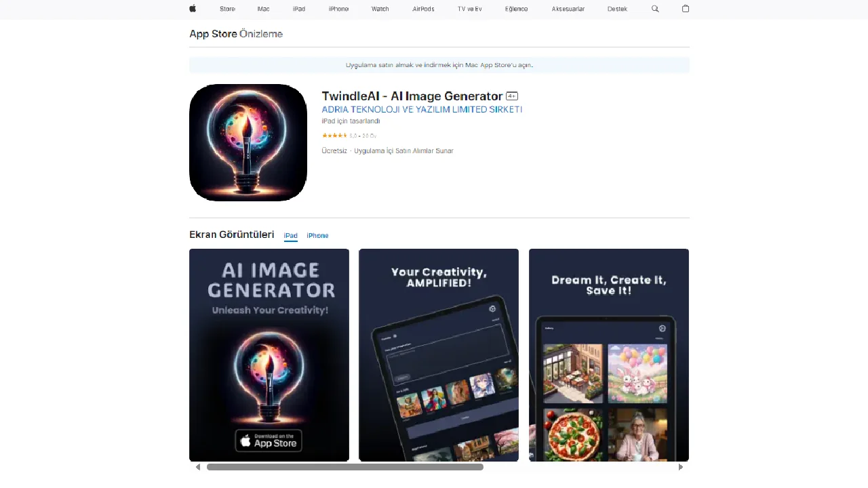Click the left screenshot scroll arrow
The width and height of the screenshot is (868, 488).
click(x=197, y=466)
